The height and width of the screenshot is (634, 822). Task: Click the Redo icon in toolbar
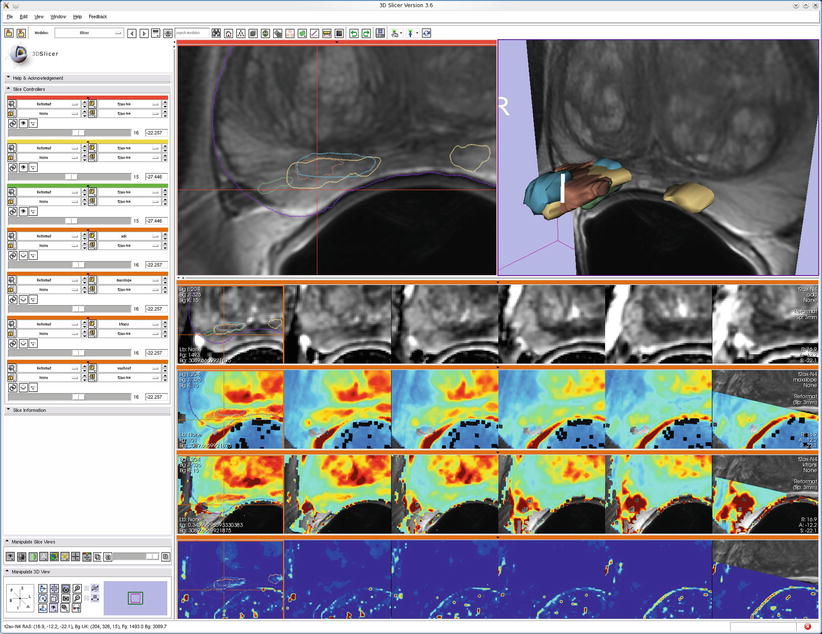(x=366, y=33)
